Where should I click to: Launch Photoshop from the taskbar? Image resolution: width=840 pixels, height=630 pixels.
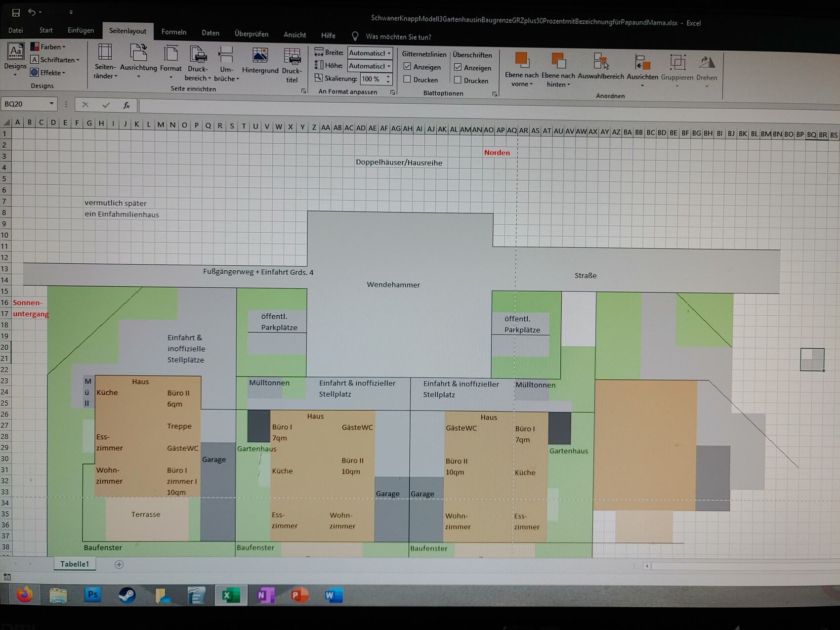click(x=92, y=594)
